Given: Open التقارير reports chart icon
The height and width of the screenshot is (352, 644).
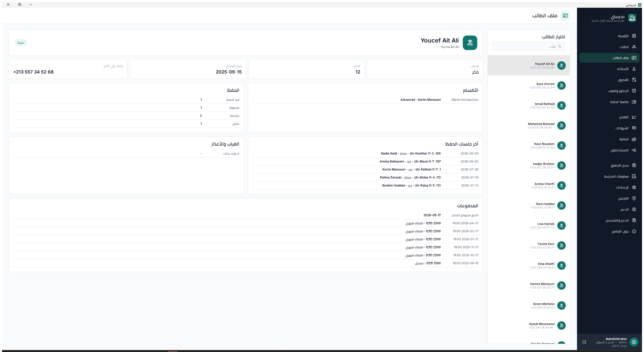Looking at the screenshot, I should click(x=634, y=117).
